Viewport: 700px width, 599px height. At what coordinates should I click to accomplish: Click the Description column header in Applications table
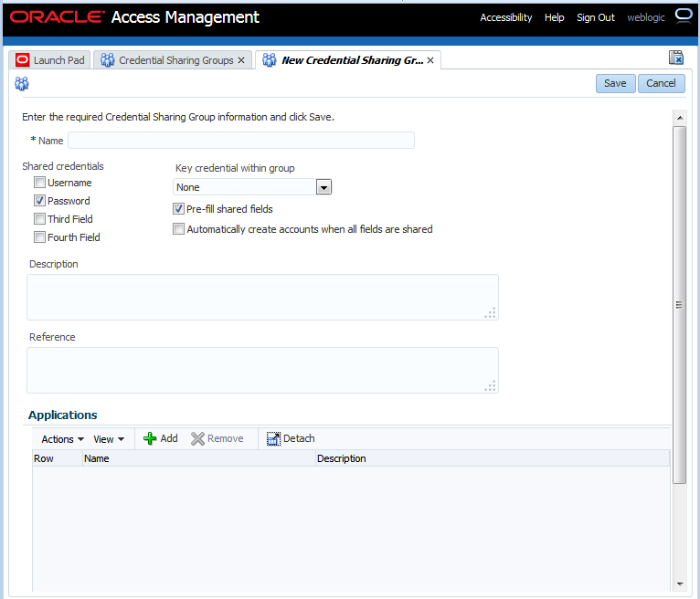click(x=493, y=458)
